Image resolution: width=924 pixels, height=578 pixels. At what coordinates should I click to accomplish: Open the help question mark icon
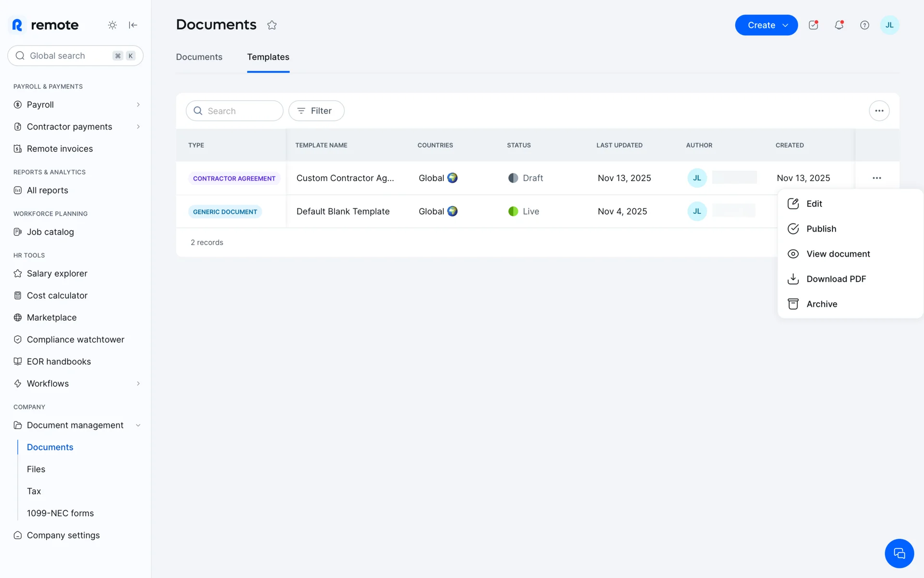(x=864, y=25)
